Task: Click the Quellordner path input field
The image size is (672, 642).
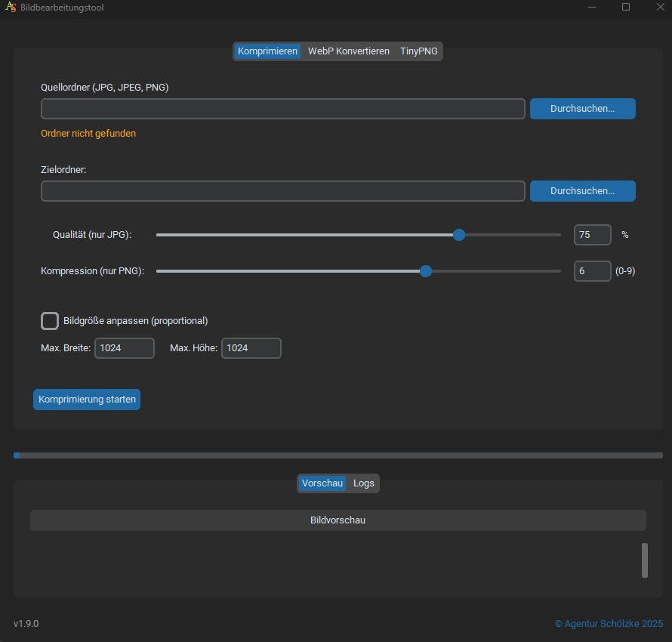Action: click(x=282, y=109)
